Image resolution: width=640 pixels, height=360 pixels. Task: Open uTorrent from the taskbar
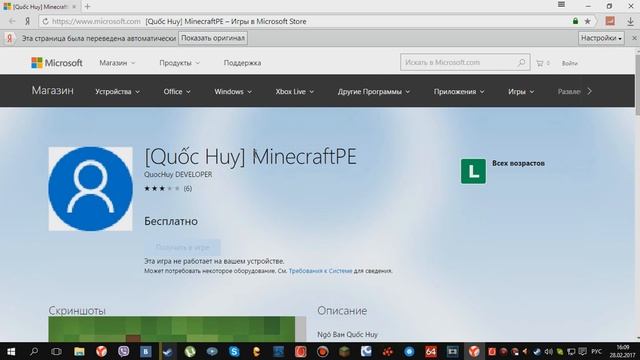190,351
